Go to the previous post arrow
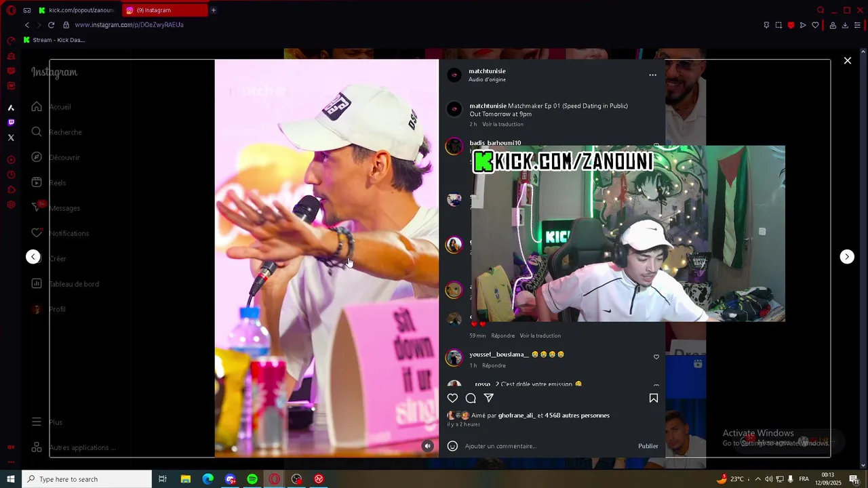Viewport: 868px width, 488px height. tap(33, 257)
